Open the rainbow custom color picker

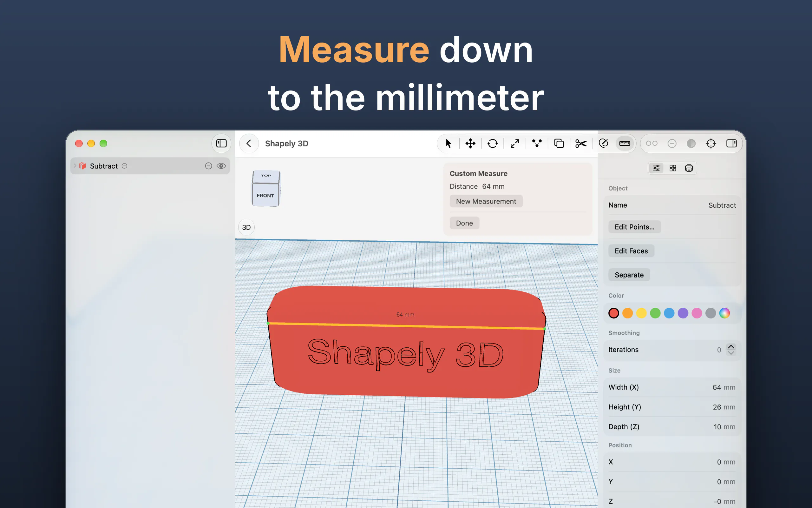click(x=724, y=313)
